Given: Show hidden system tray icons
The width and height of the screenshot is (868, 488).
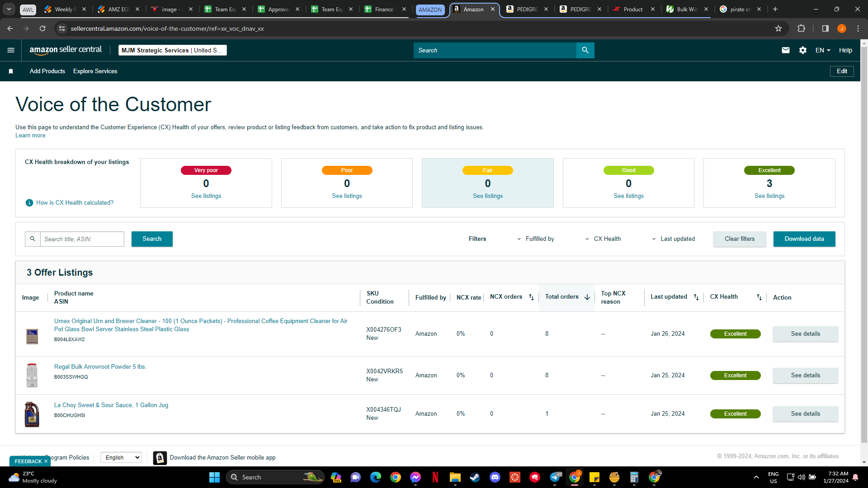Looking at the screenshot, I should (756, 477).
